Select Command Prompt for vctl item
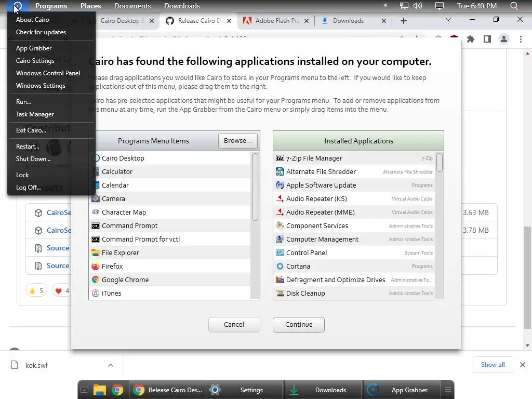Image resolution: width=532 pixels, height=399 pixels. point(170,239)
